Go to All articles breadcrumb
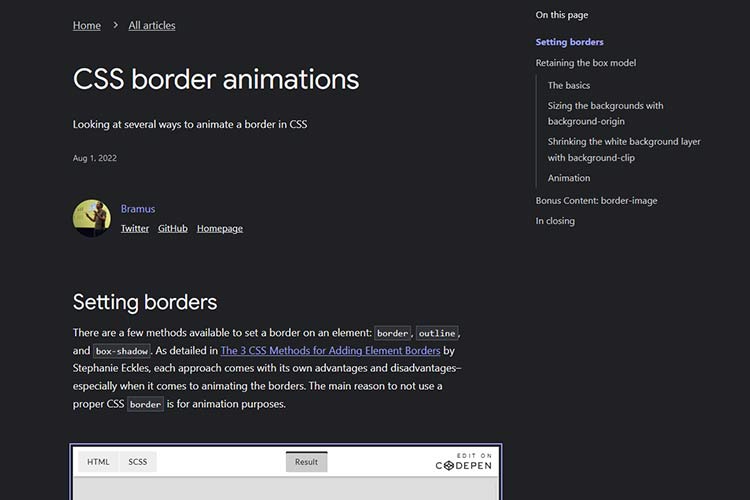The image size is (750, 500). (x=152, y=25)
